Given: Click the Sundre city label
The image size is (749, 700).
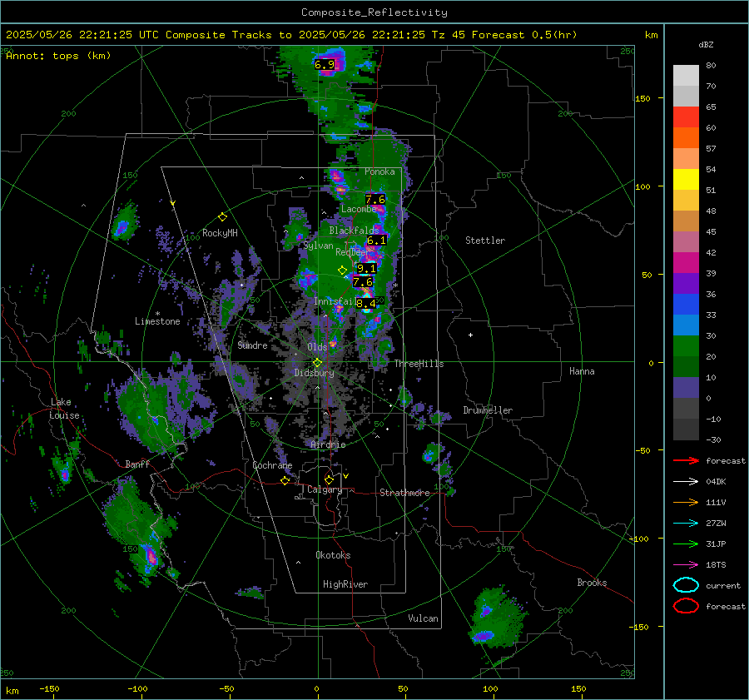Looking at the screenshot, I should click(x=252, y=345).
